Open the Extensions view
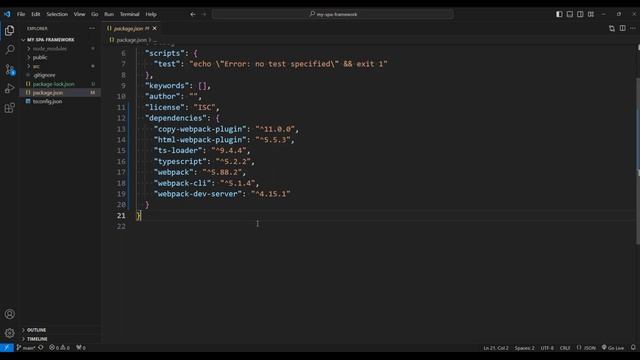Viewport: 640px width, 360px height. coord(9,108)
